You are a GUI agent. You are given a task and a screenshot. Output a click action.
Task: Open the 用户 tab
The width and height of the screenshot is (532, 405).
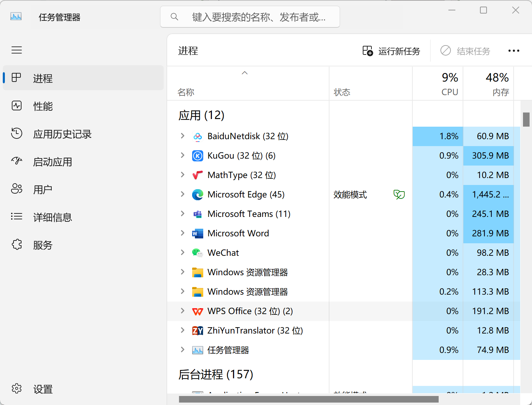pos(83,189)
